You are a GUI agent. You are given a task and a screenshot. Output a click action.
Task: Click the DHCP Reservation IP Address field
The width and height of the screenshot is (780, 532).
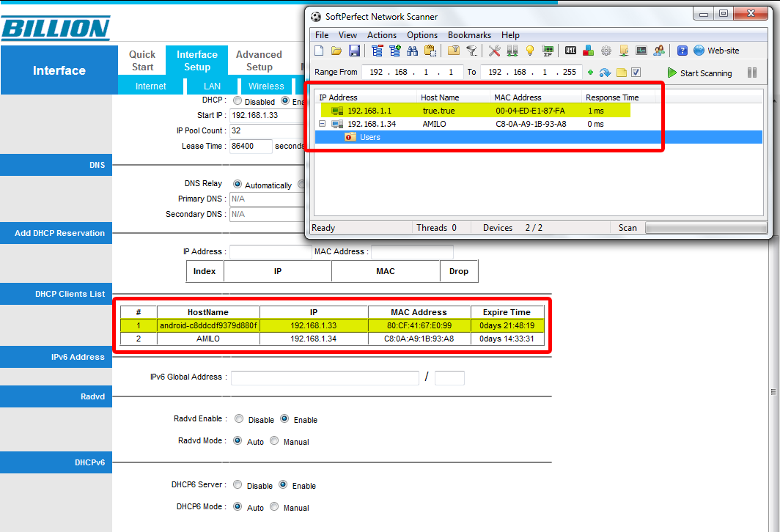271,251
